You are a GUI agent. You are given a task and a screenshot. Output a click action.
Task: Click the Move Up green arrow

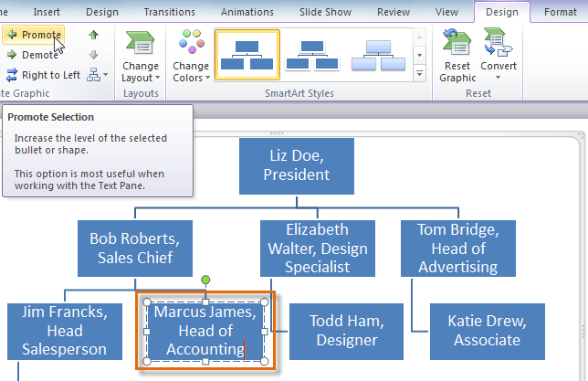point(94,36)
